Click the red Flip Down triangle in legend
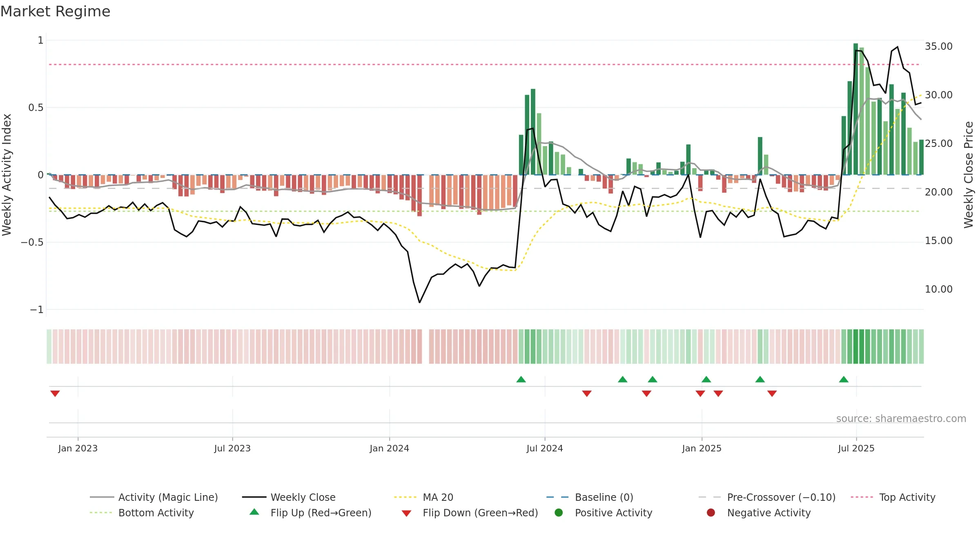This screenshot has width=980, height=551. click(406, 513)
